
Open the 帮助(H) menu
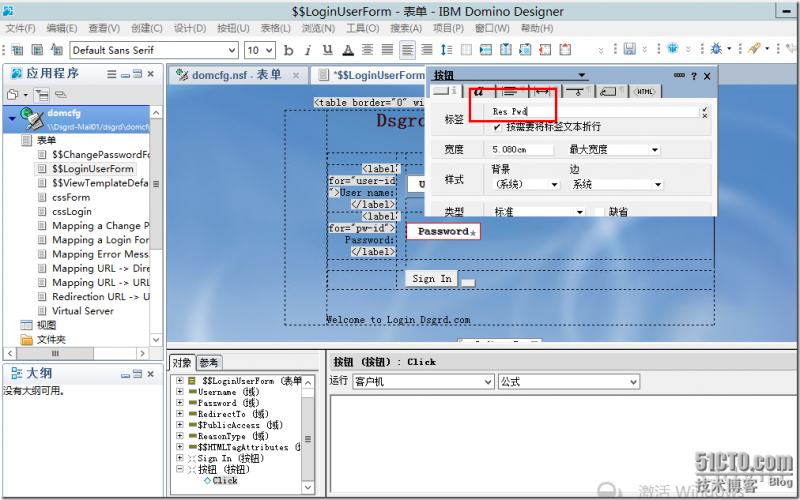pyautogui.click(x=537, y=29)
